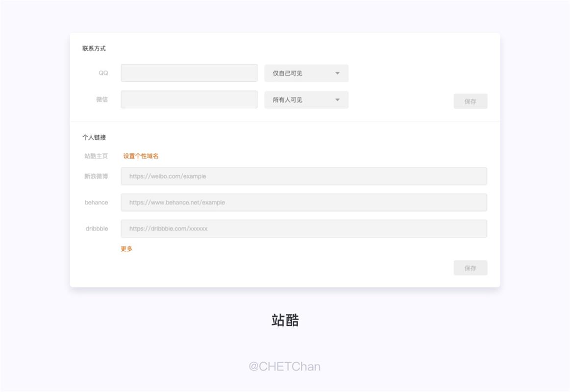
Task: Click the 微信 input field
Action: tap(189, 99)
